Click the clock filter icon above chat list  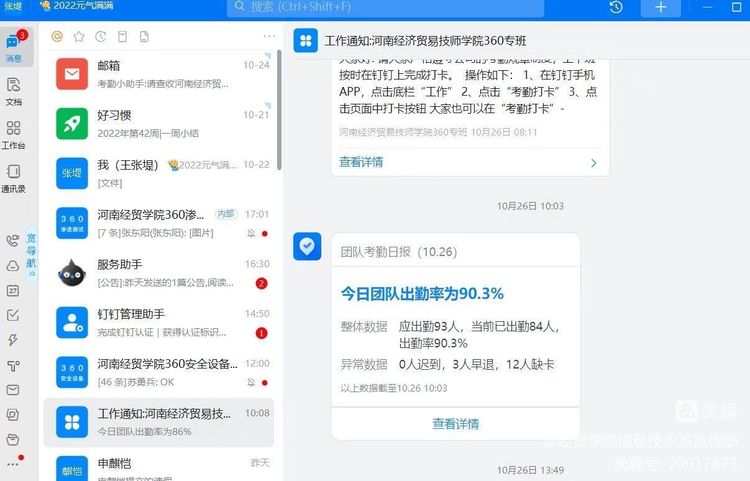(x=100, y=36)
